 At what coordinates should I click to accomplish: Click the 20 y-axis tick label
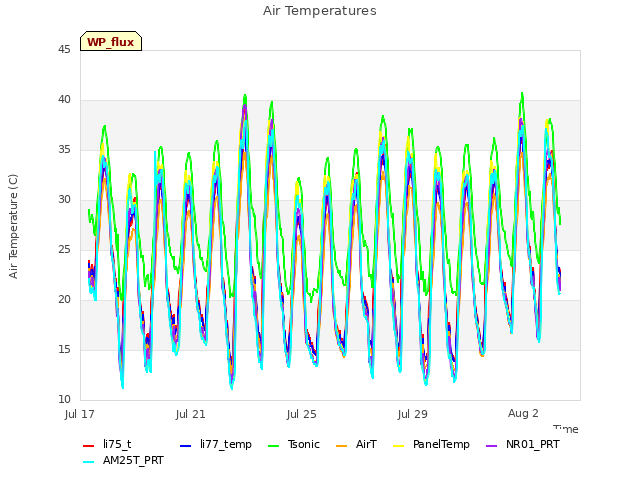point(64,300)
